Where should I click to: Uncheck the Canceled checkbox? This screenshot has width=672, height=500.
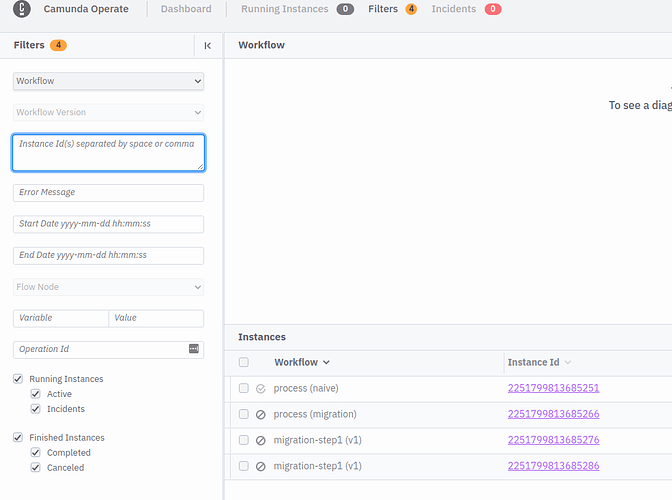click(36, 467)
